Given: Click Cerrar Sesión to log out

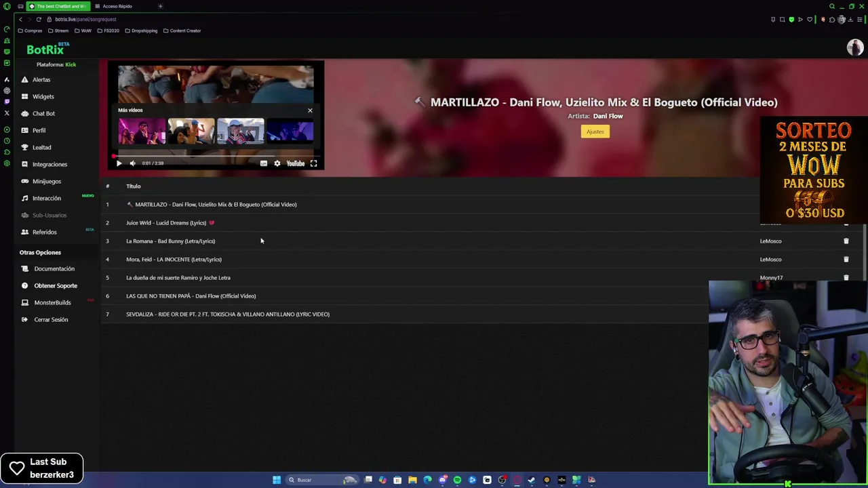Looking at the screenshot, I should [x=51, y=319].
